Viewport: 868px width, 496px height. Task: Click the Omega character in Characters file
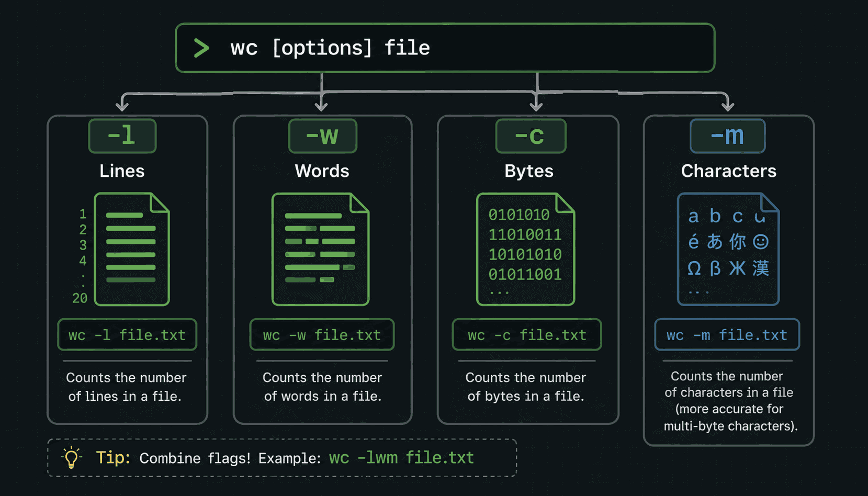click(694, 268)
